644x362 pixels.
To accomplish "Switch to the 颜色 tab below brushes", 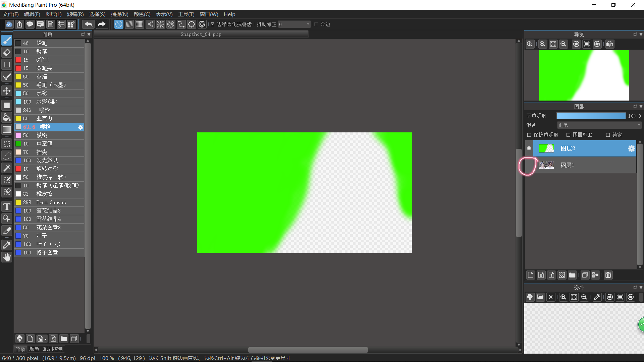I will pyautogui.click(x=34, y=349).
